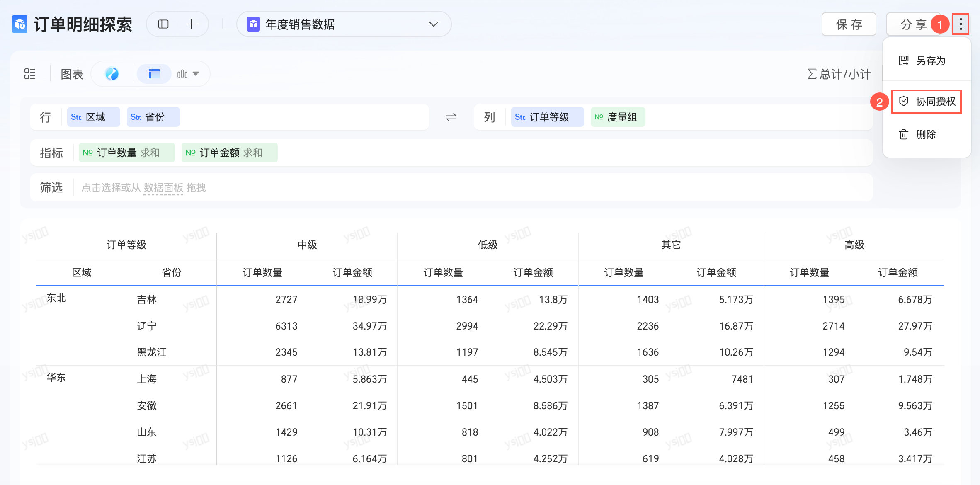Choose 删除 from the dropdown menu
Viewport: 980px width, 485px height.
point(925,135)
